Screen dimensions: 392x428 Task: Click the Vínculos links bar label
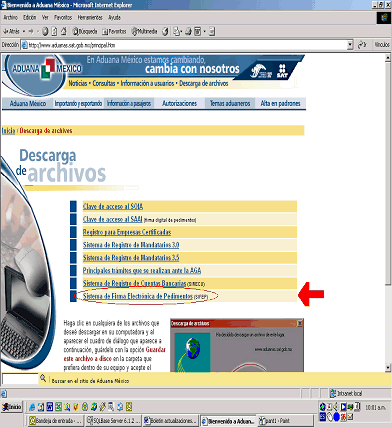382,45
